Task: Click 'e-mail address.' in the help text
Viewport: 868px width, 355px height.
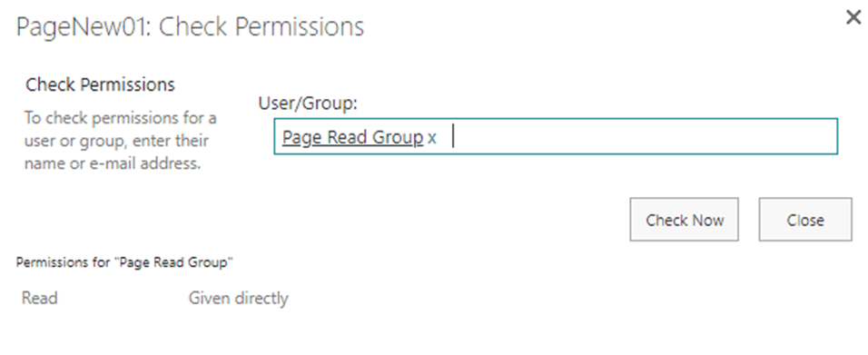Action: pyautogui.click(x=145, y=163)
